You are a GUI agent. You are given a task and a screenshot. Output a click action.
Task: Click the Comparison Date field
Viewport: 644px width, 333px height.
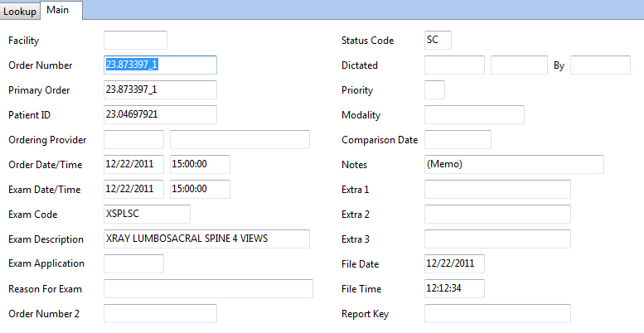pos(458,140)
